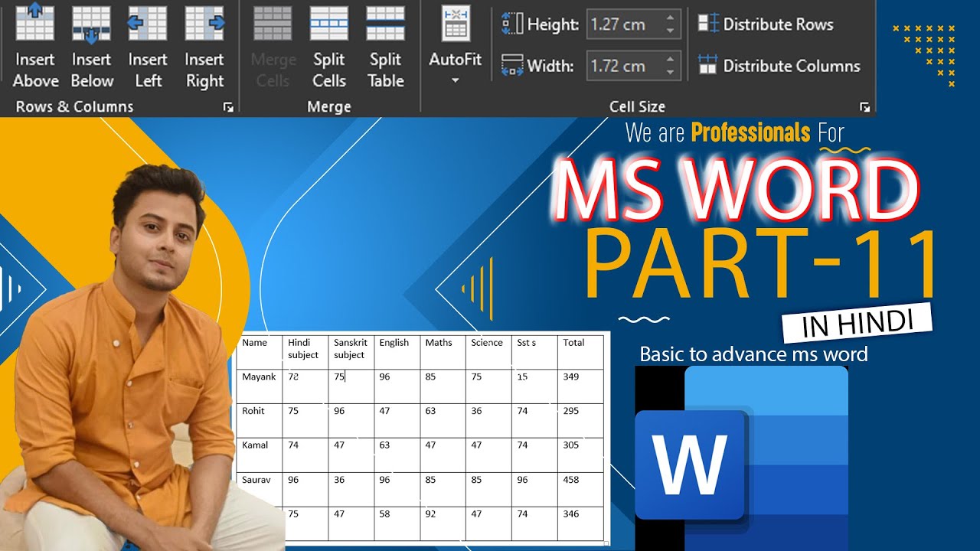Click the "IN HINDI" label
Image resolution: width=980 pixels, height=551 pixels.
(x=857, y=322)
